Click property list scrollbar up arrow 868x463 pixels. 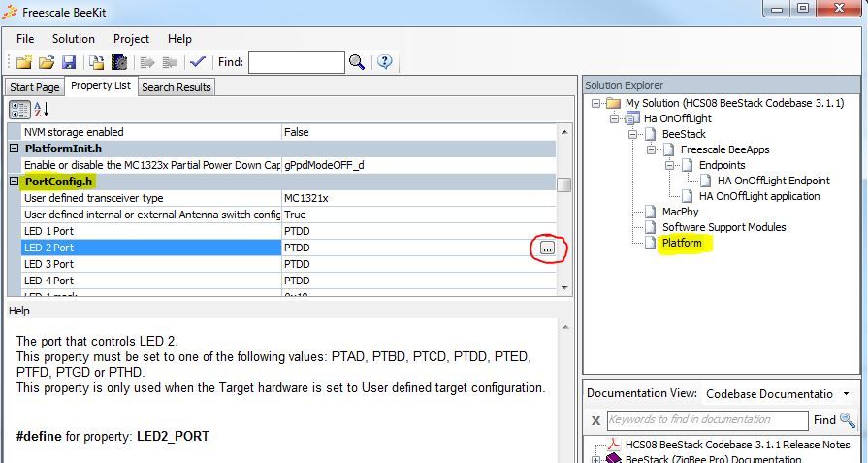tap(564, 132)
